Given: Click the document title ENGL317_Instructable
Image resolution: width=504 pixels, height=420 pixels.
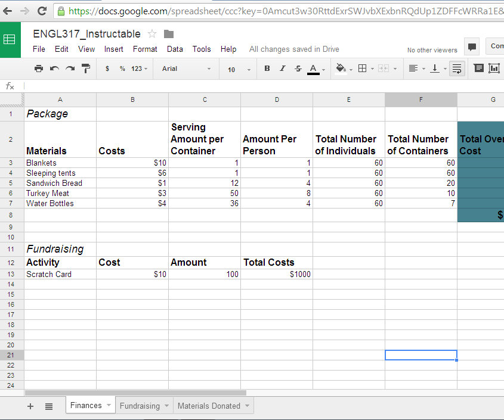Looking at the screenshot, I should pyautogui.click(x=86, y=34).
